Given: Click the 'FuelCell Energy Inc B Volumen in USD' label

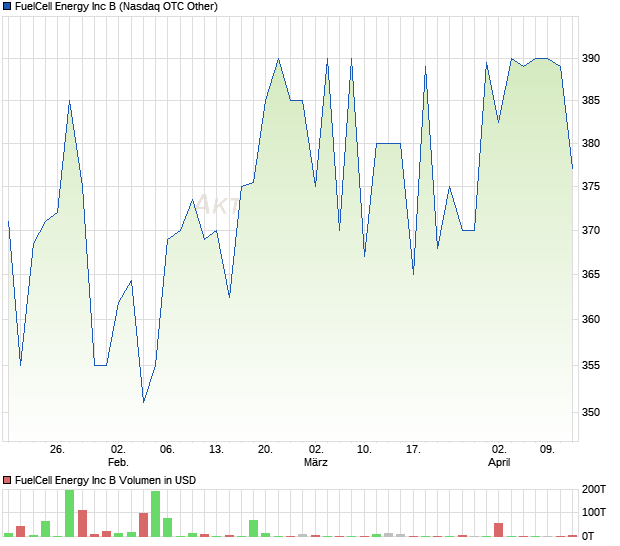Looking at the screenshot, I should pyautogui.click(x=105, y=480).
